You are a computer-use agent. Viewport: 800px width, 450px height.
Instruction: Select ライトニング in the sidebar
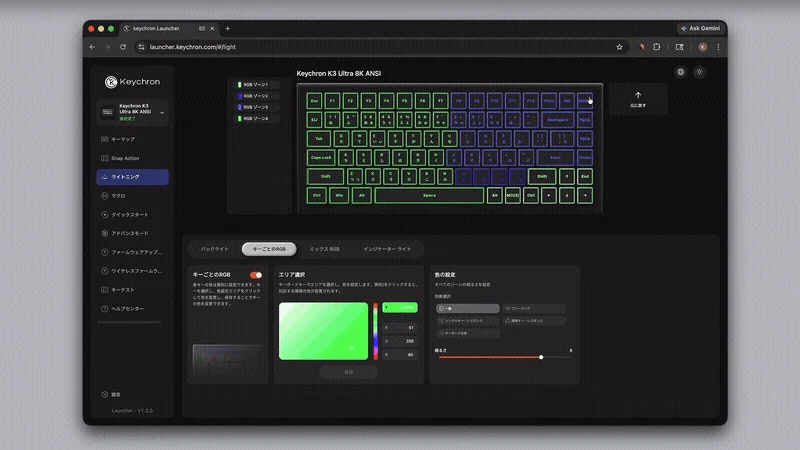pyautogui.click(x=132, y=177)
